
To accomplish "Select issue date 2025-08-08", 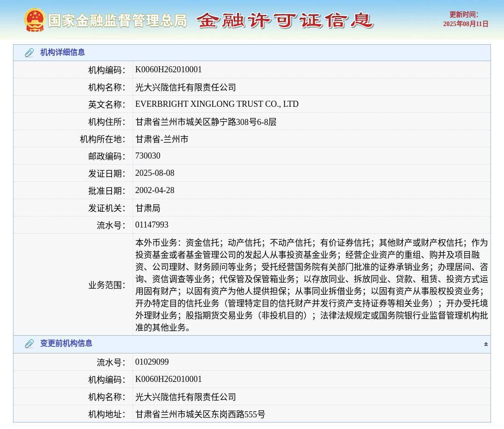I will point(154,173).
